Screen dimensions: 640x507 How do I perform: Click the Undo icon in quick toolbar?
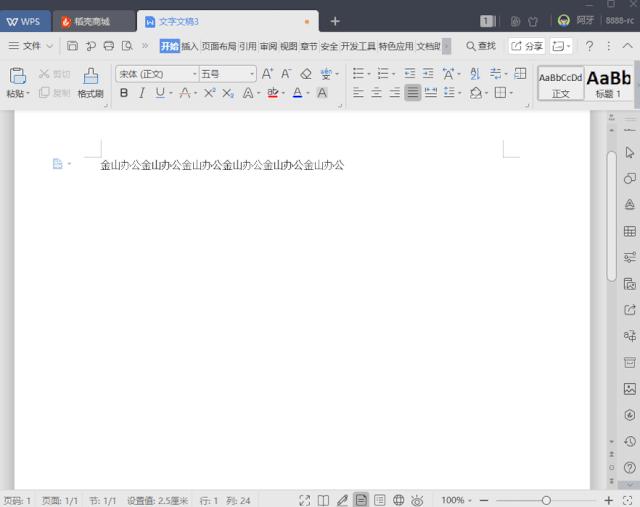91,46
